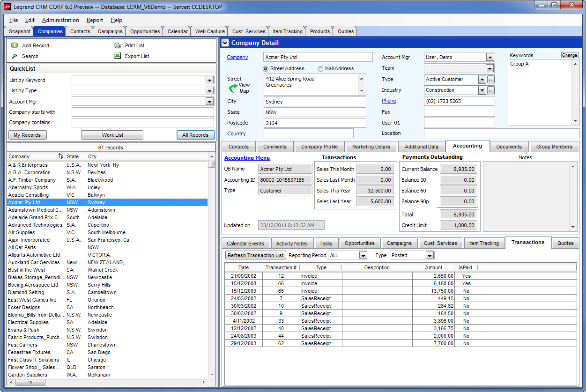Open the Type Active Customer dropdown
586x392 pixels.
(482, 79)
